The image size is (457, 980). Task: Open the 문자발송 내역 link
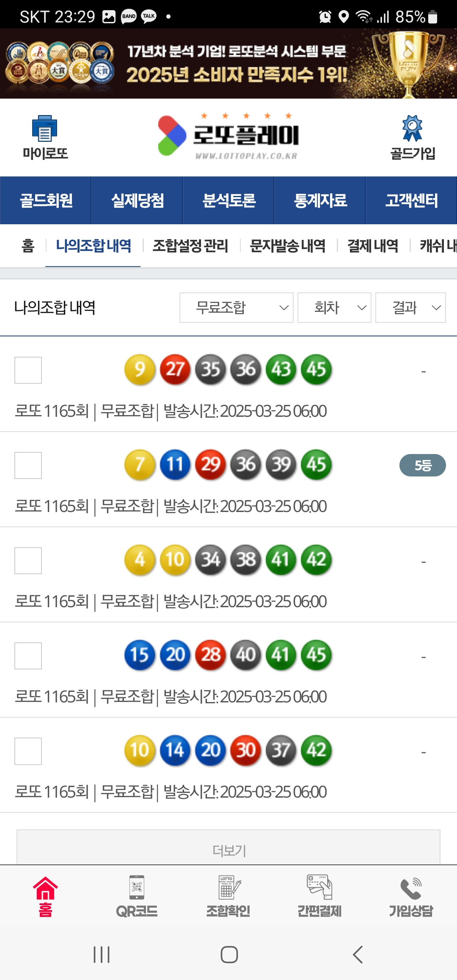288,246
